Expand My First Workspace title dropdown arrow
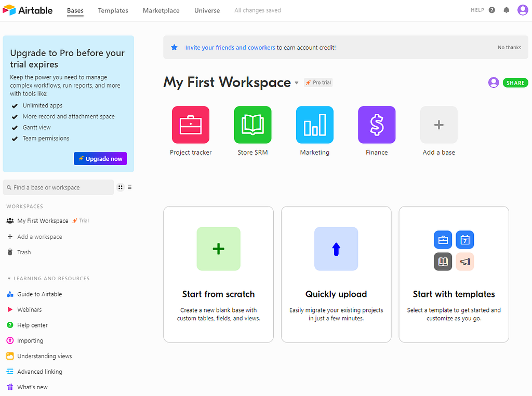Screen dimensions: 532x396 pyautogui.click(x=297, y=83)
